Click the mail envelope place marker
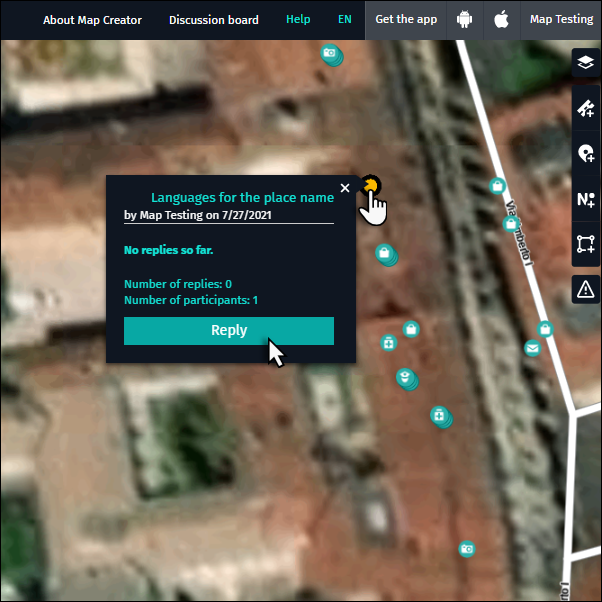Viewport: 602px width, 602px height. click(532, 348)
